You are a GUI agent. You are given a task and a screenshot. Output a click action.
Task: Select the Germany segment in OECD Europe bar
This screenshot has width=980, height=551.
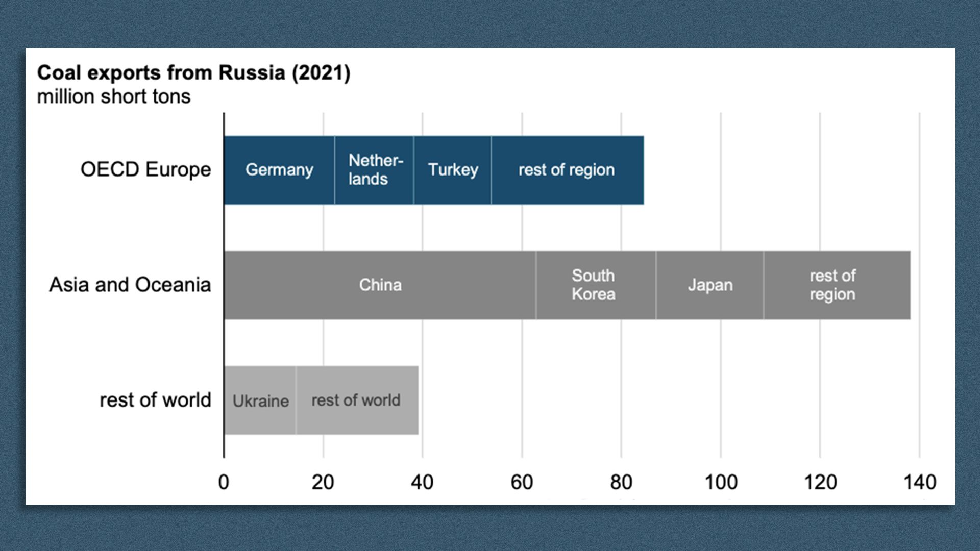coord(278,169)
